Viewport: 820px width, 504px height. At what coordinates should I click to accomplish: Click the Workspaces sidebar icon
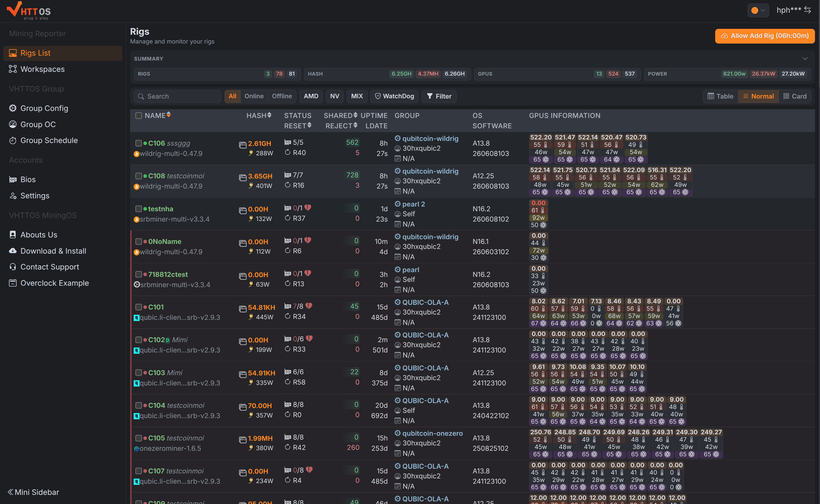tap(13, 69)
